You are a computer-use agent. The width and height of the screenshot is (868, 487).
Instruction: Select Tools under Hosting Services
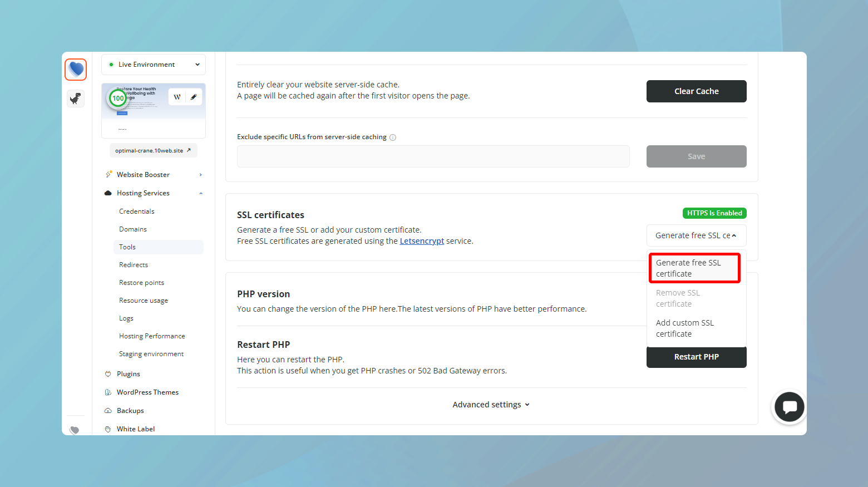click(x=127, y=247)
